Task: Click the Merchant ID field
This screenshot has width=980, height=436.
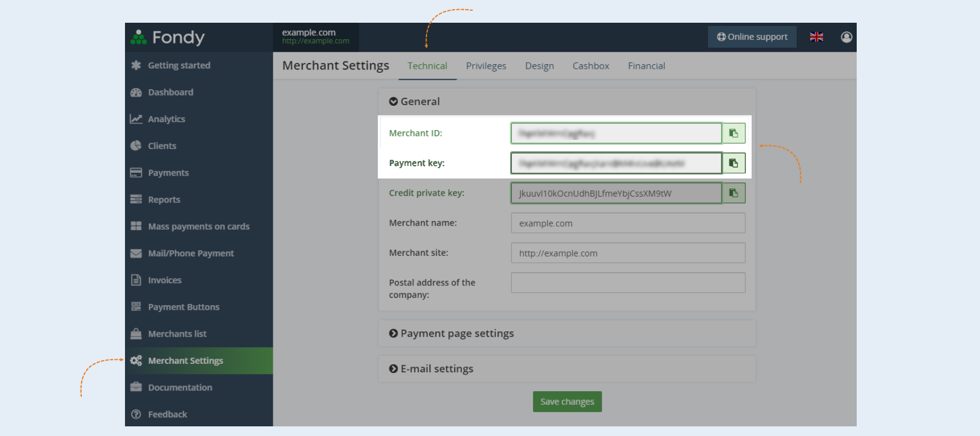Action: pyautogui.click(x=616, y=133)
